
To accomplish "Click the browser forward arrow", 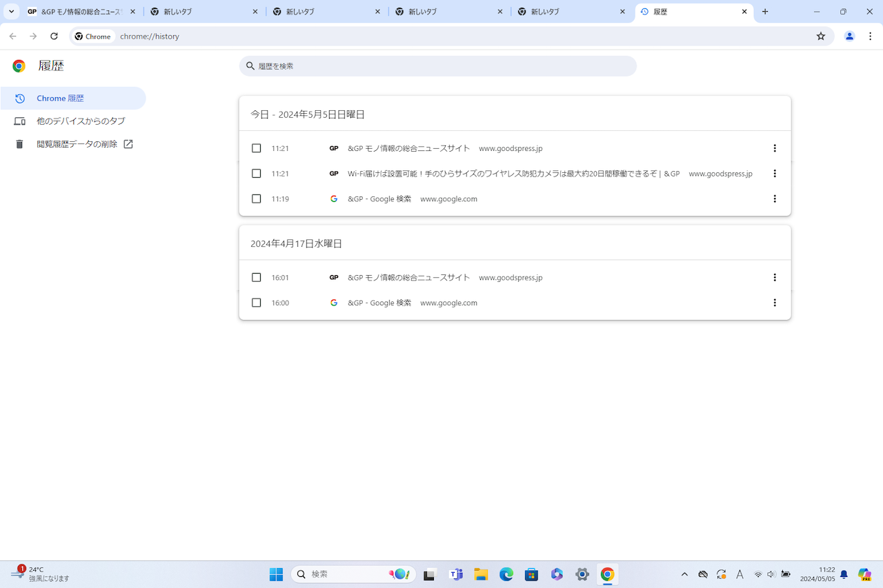I will (x=33, y=37).
